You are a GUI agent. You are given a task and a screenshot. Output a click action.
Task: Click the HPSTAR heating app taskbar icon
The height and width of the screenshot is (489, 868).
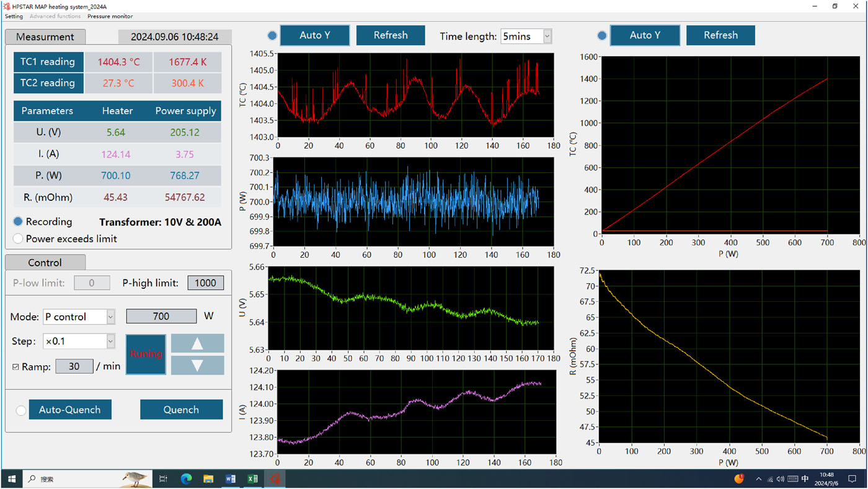tap(275, 478)
